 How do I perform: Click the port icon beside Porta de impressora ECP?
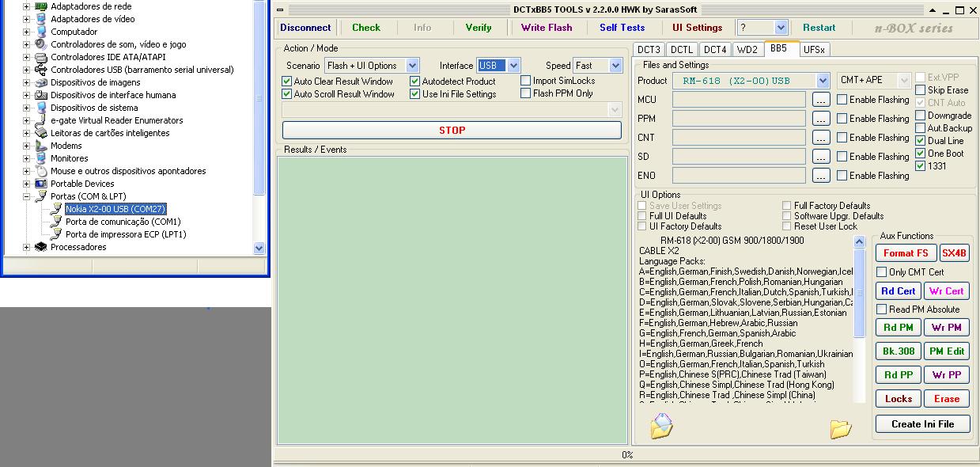click(x=56, y=234)
